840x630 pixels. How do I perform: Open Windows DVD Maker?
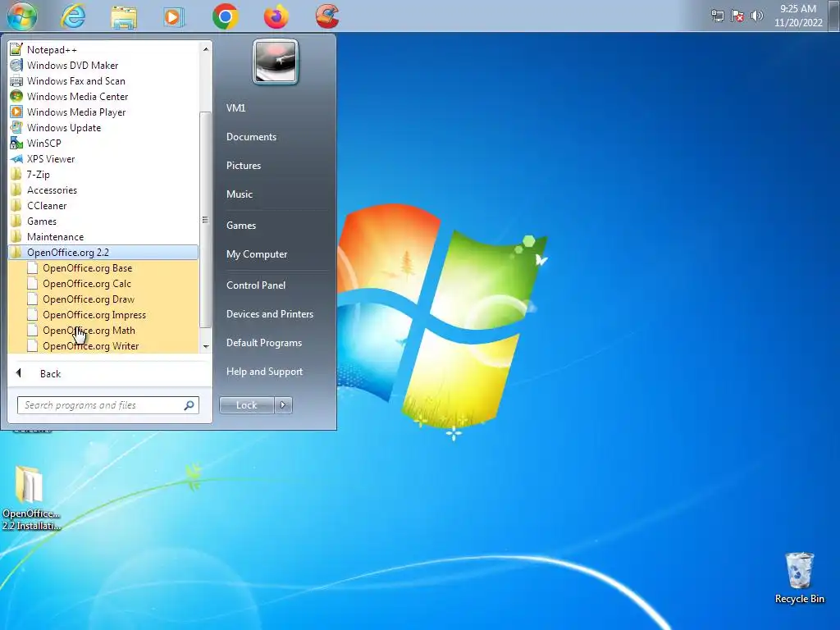pyautogui.click(x=103, y=66)
